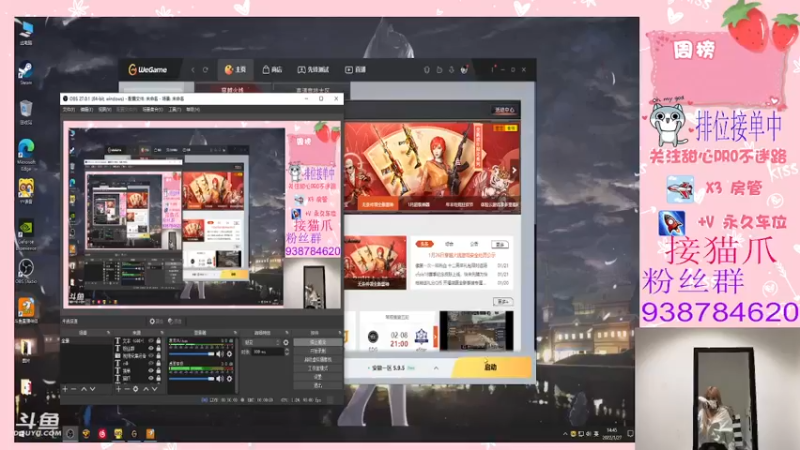Switch to the WeGame 先锋测试 tab
This screenshot has height=450, width=800.
[x=313, y=69]
